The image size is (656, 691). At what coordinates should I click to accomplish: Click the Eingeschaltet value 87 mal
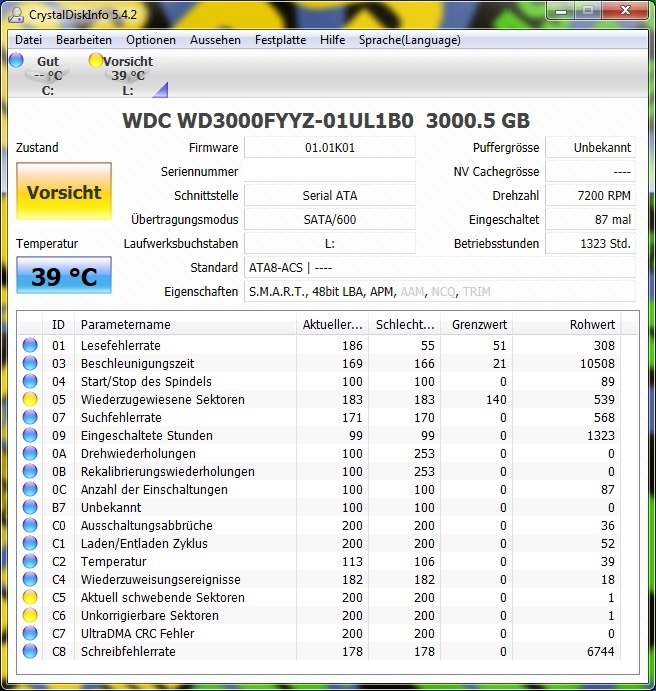[x=590, y=219]
